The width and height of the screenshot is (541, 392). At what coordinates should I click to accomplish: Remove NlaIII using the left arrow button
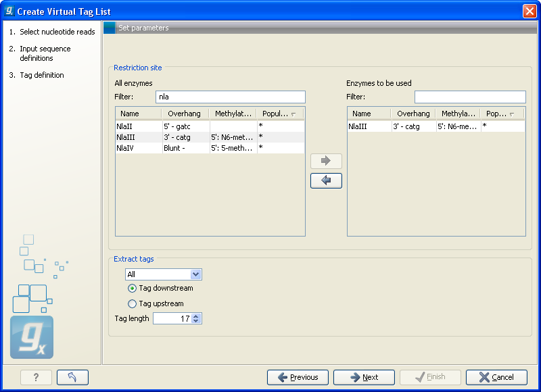coord(326,180)
